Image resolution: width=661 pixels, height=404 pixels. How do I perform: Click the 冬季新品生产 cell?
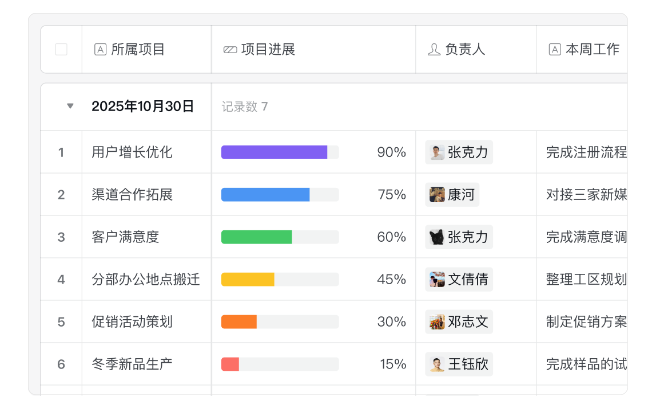coord(132,364)
